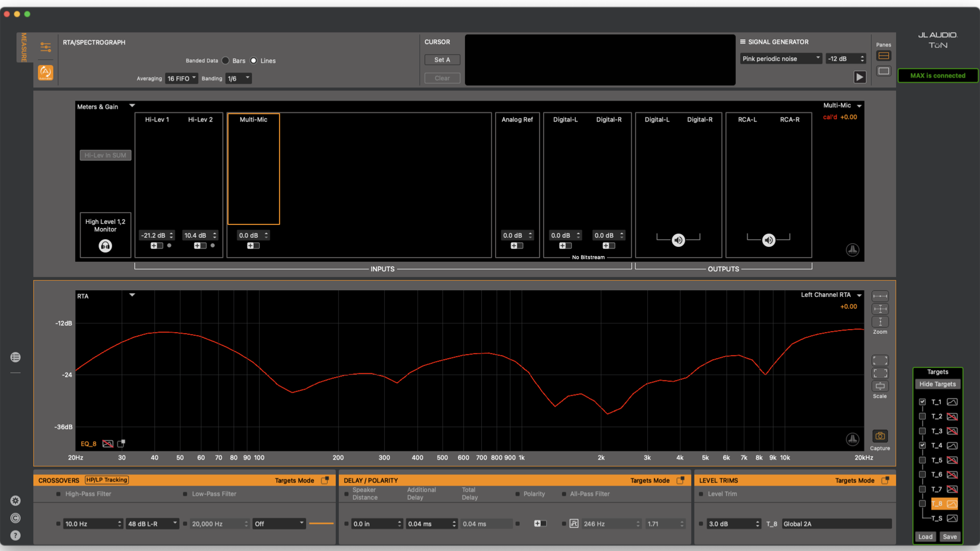The width and height of the screenshot is (980, 551).
Task: Toggle Multi-Mic polarity switch
Action: [253, 246]
